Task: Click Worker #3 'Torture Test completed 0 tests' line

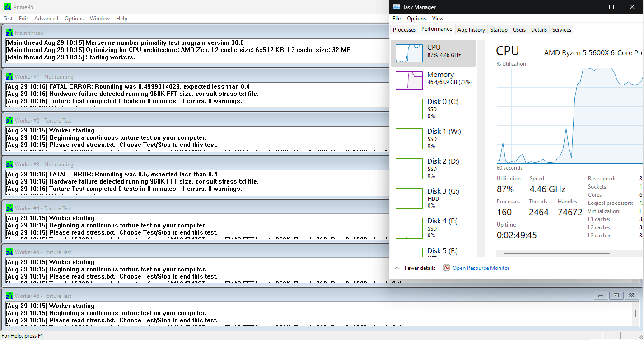Action: (x=124, y=189)
